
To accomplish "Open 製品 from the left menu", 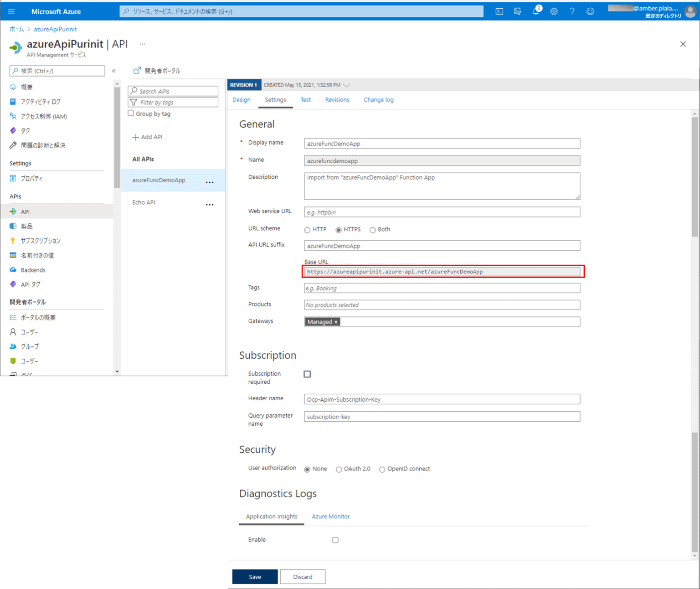I will click(26, 226).
